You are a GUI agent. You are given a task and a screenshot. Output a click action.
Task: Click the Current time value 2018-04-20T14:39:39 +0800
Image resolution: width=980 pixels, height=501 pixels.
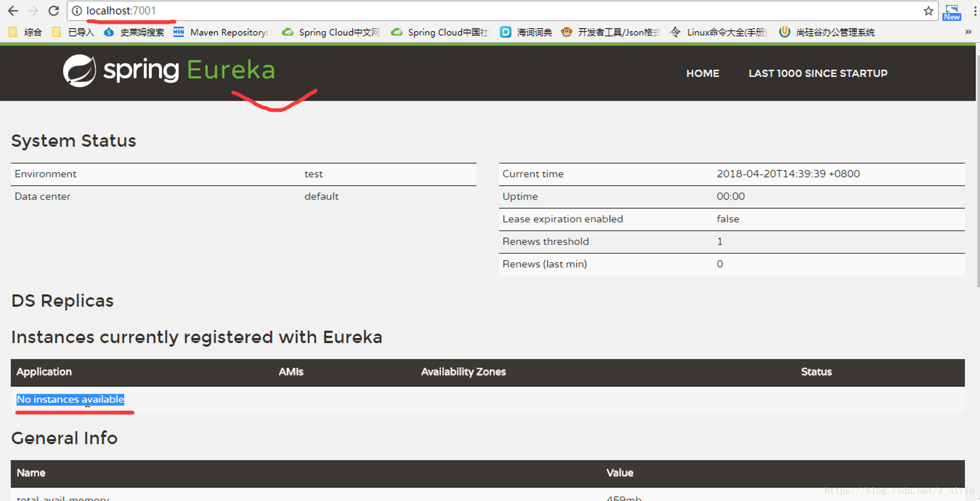[788, 174]
